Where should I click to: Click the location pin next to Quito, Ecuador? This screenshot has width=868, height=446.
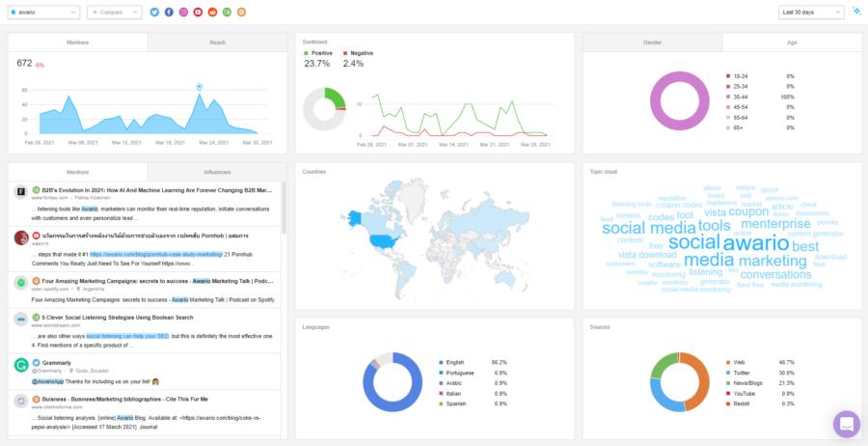coord(70,371)
